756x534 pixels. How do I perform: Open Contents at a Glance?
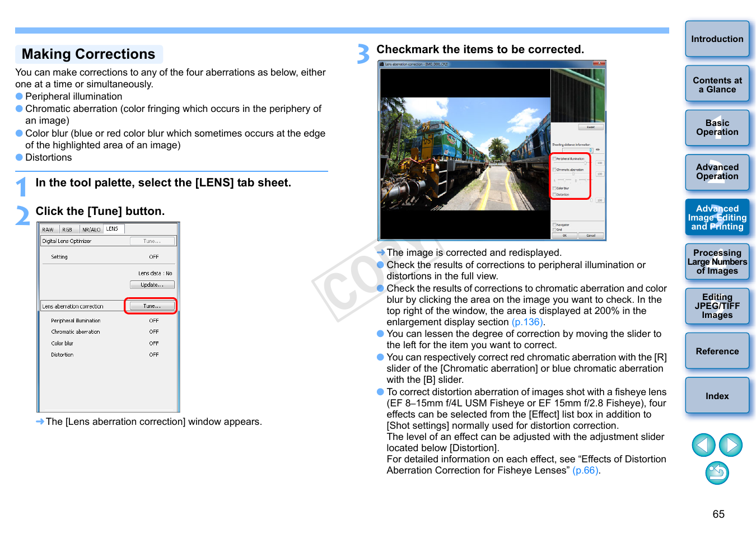[717, 85]
